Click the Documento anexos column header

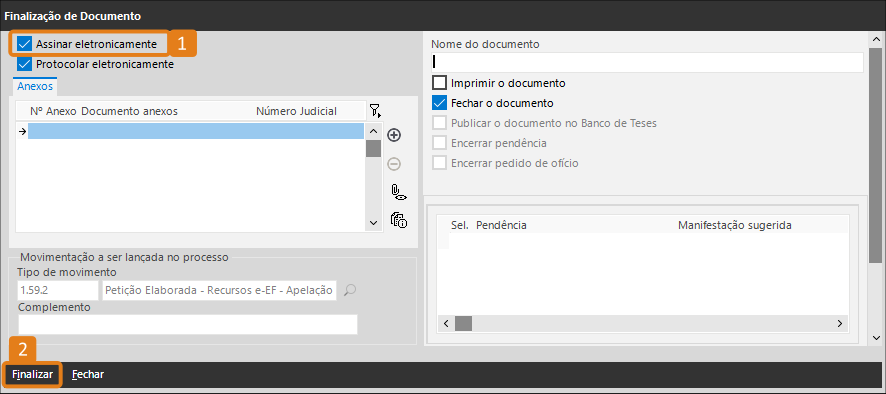(x=129, y=111)
